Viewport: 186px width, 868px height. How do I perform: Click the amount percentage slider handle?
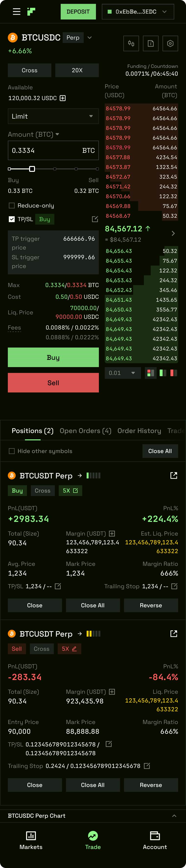[32, 168]
